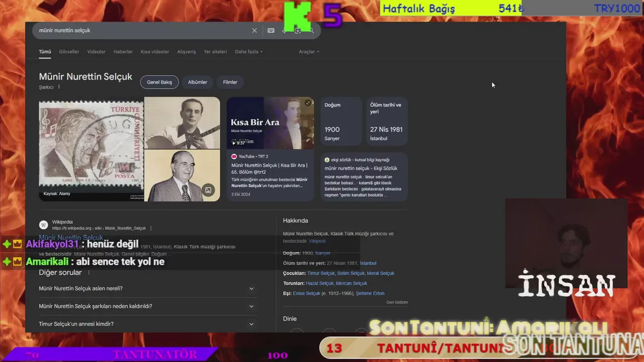Screen dimensions: 644x362
Task: Click the Hakkında heading
Action: click(295, 221)
